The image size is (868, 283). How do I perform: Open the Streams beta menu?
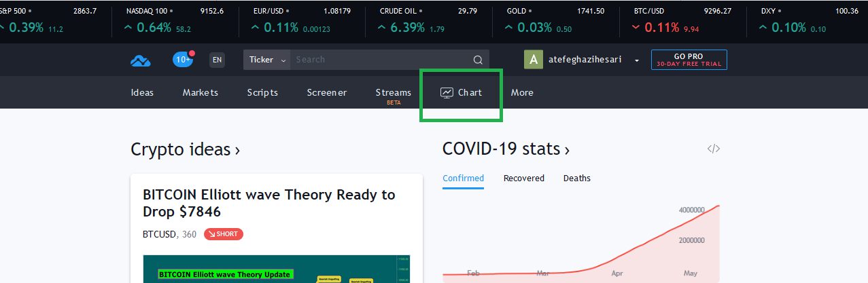coord(393,94)
